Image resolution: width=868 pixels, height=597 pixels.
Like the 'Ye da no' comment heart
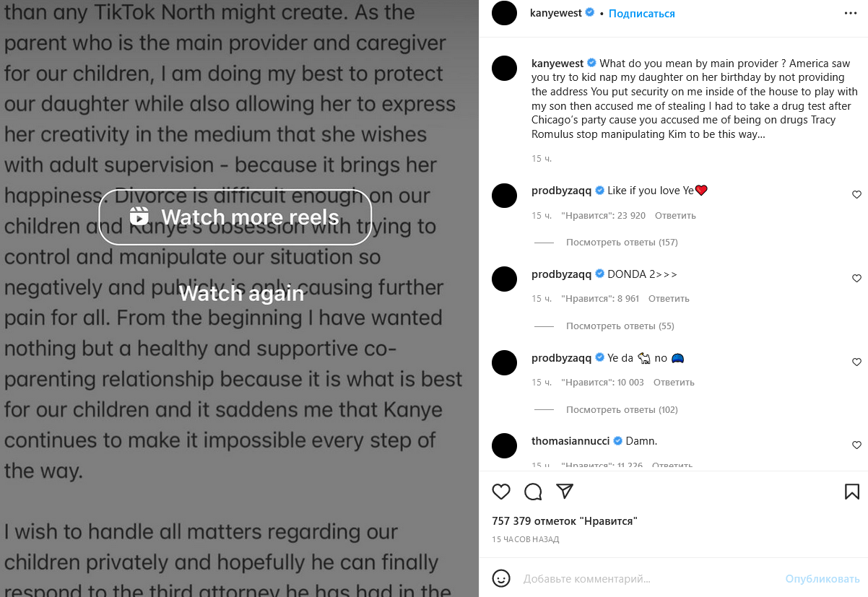coord(856,362)
